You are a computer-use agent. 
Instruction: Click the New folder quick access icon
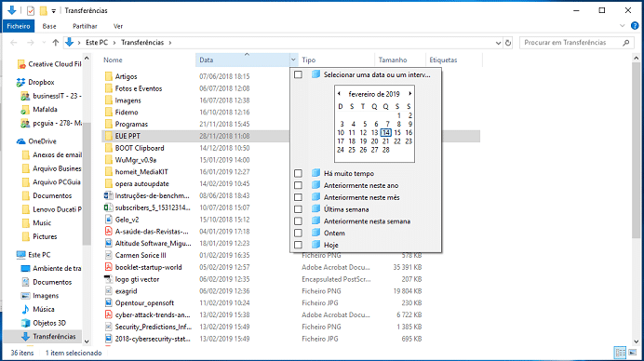tap(43, 10)
